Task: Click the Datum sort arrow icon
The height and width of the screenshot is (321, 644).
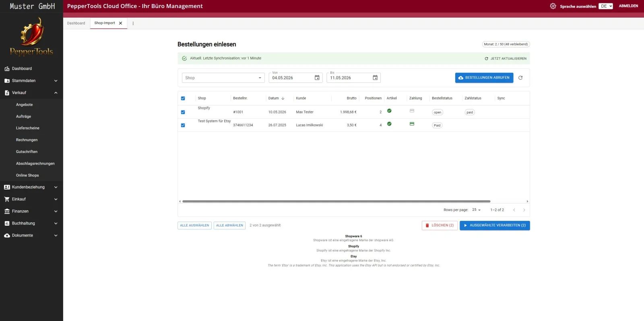Action: [283, 98]
